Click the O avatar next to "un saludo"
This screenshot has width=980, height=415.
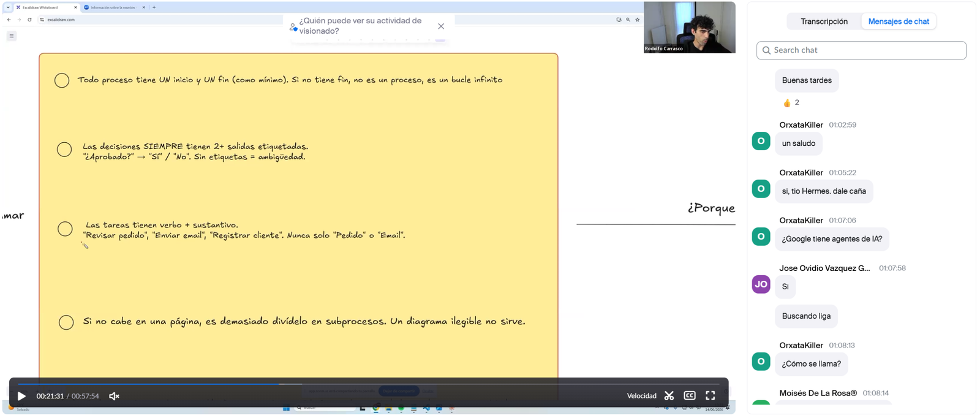[761, 141]
